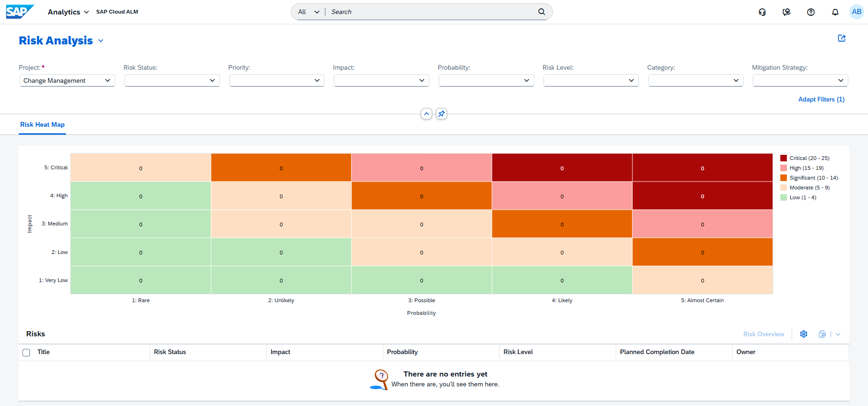
Task: Click into the Search input field
Action: pyautogui.click(x=431, y=12)
